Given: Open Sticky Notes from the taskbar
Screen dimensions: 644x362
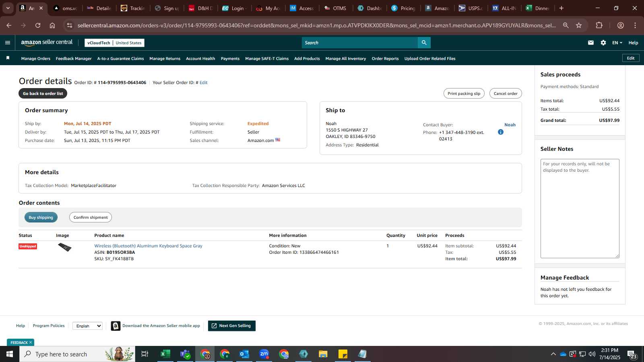Looking at the screenshot, I should tap(343, 354).
